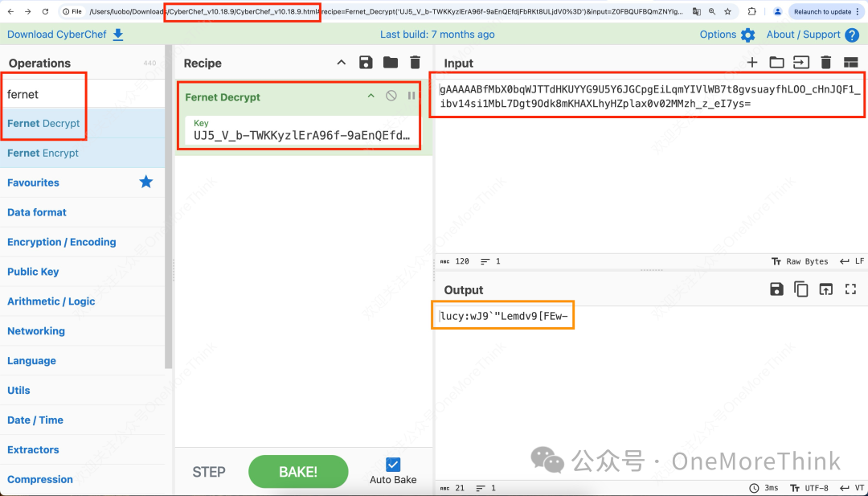This screenshot has width=868, height=496.
Task: Bookmark this page star icon
Action: (727, 11)
